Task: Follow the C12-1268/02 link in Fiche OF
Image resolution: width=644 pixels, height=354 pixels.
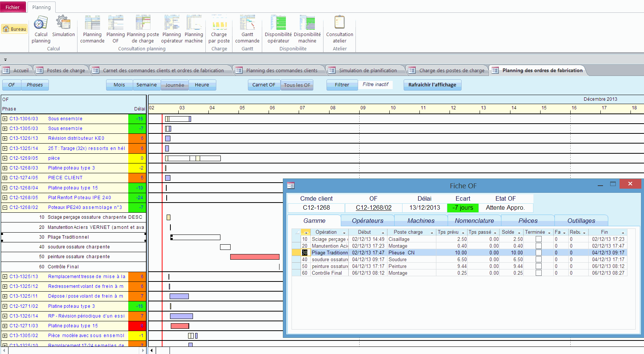Action: point(373,207)
